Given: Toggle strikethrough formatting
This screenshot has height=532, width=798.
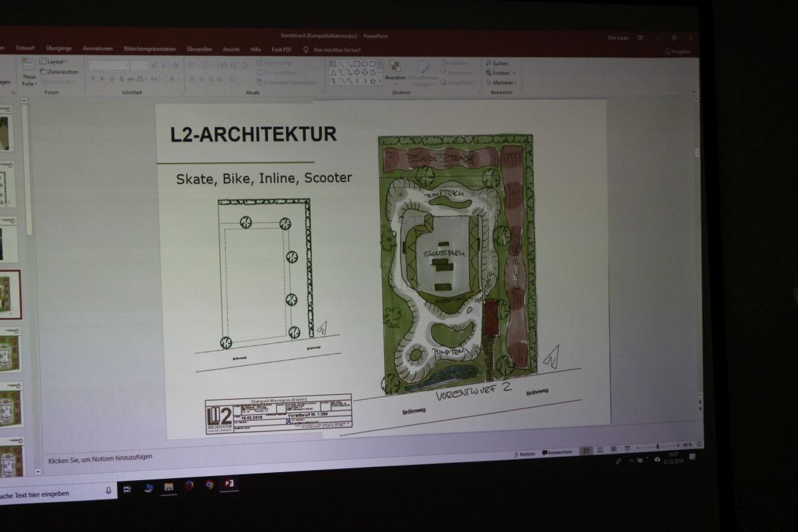Looking at the screenshot, I should [130, 78].
